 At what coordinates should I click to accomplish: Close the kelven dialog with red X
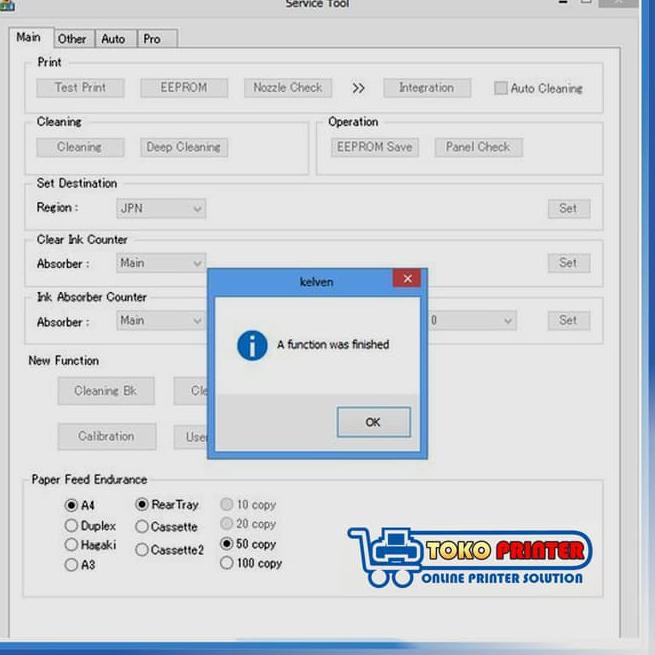pos(407,280)
